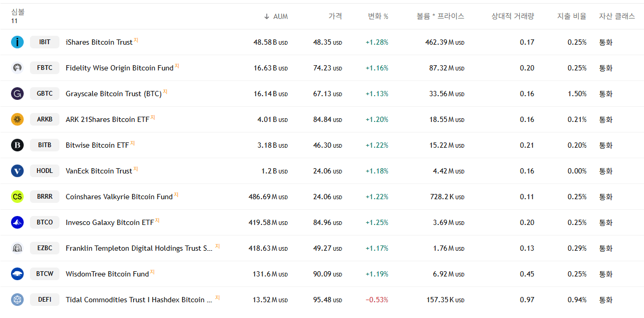Click the +1.20% change cell
This screenshot has height=318, width=644.
click(x=377, y=119)
